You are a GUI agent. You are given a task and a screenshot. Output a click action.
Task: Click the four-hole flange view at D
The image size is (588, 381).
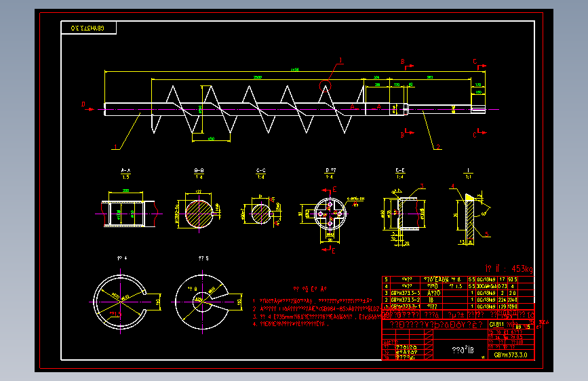point(330,214)
